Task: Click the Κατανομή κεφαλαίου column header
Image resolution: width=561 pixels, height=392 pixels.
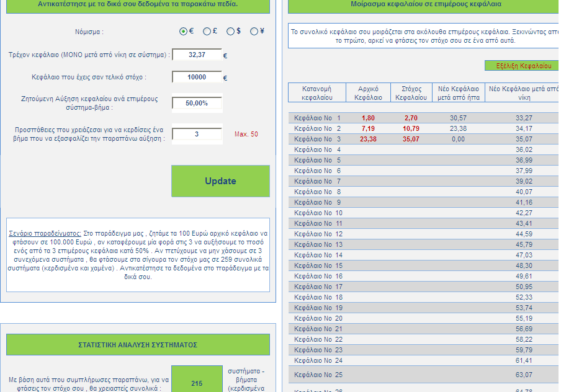Action: [x=317, y=93]
